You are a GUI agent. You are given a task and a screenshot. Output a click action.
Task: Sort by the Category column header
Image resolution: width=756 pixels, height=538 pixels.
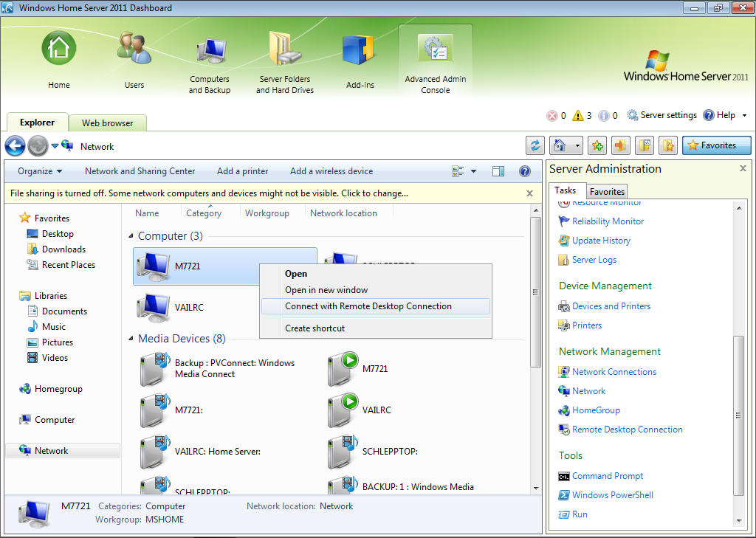point(204,213)
